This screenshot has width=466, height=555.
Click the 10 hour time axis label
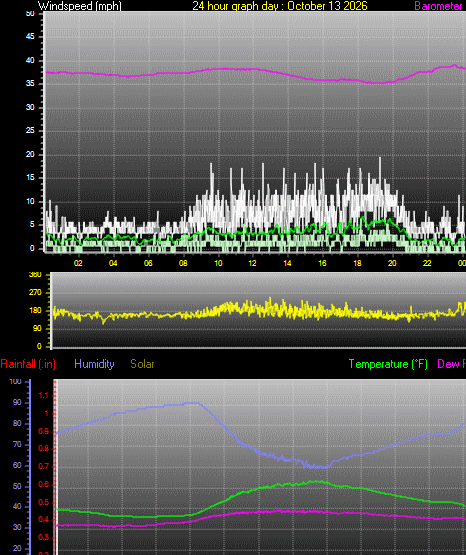click(x=218, y=263)
